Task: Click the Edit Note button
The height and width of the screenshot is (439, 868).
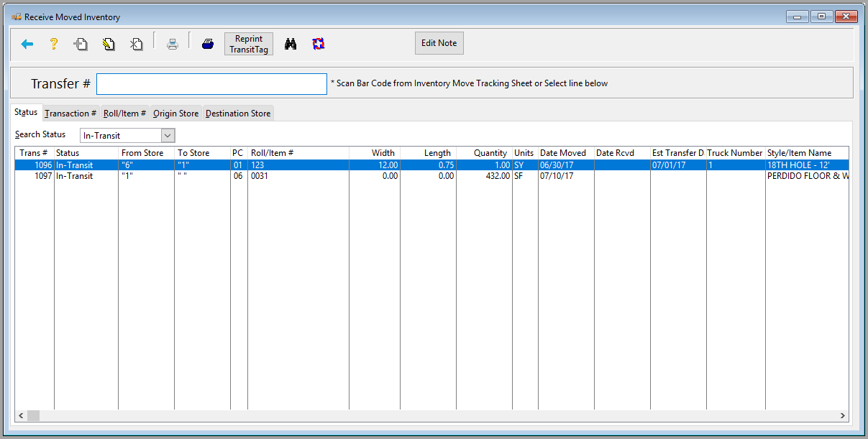Action: click(439, 43)
